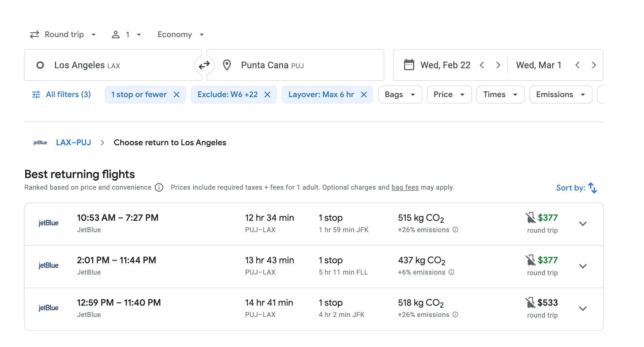The height and width of the screenshot is (347, 644).
Task: Remove the '1 stop or fewer' filter
Action: pos(177,95)
